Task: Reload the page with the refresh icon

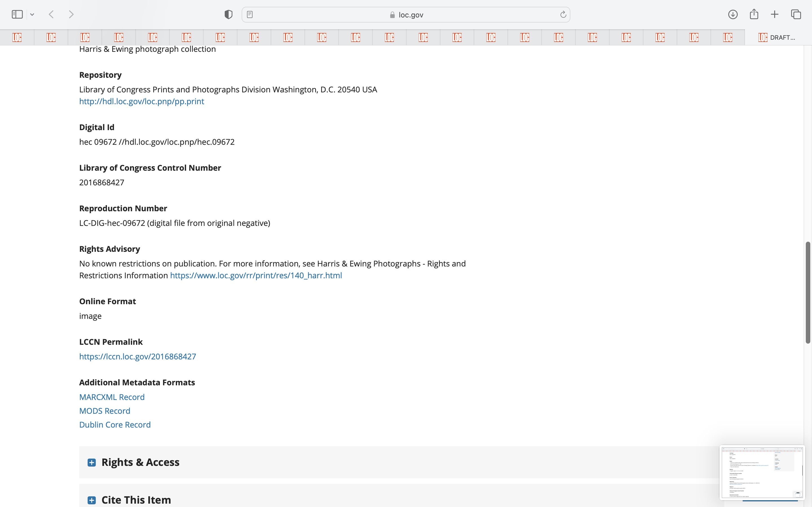Action: click(563, 14)
